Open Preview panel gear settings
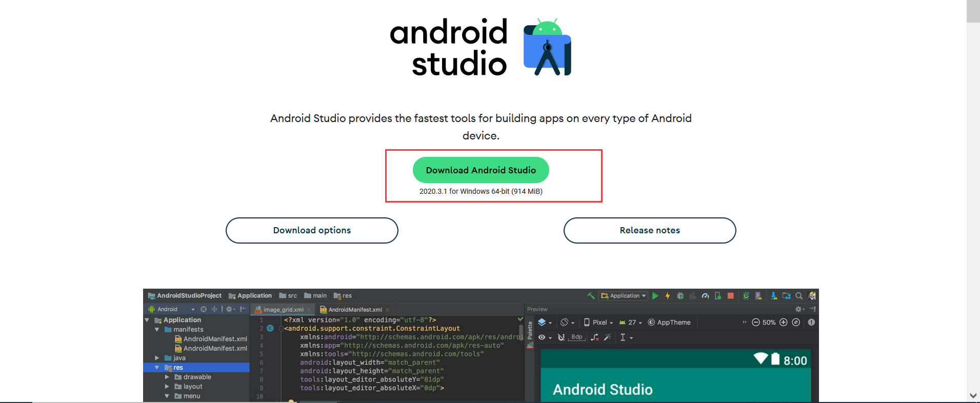 pos(800,309)
